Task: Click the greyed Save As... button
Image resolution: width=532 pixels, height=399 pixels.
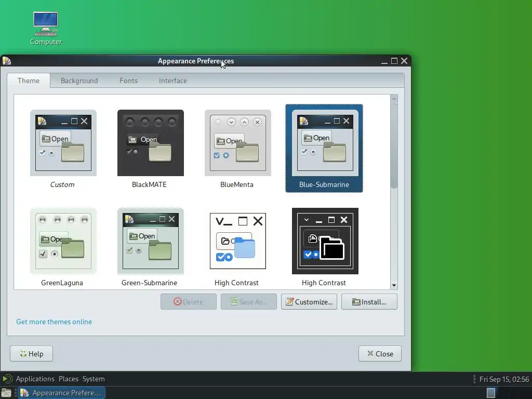Action: coord(249,302)
